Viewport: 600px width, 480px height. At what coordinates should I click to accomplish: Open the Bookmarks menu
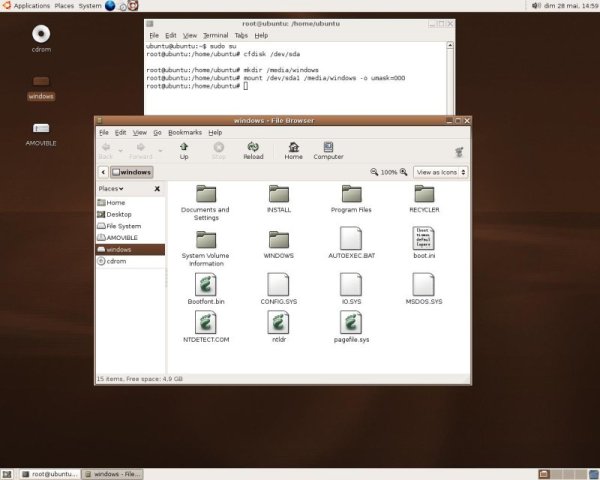[185, 132]
